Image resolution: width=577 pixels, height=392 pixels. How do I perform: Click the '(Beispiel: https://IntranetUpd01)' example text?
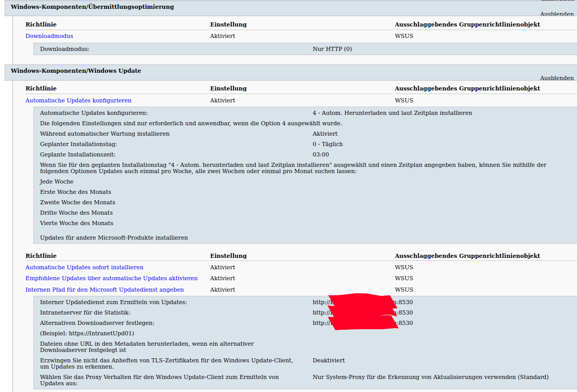[x=87, y=333]
